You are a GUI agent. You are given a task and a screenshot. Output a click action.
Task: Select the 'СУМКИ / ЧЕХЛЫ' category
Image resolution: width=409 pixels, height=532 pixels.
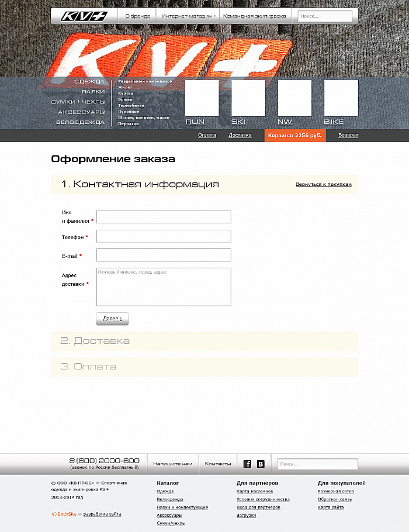(x=78, y=102)
